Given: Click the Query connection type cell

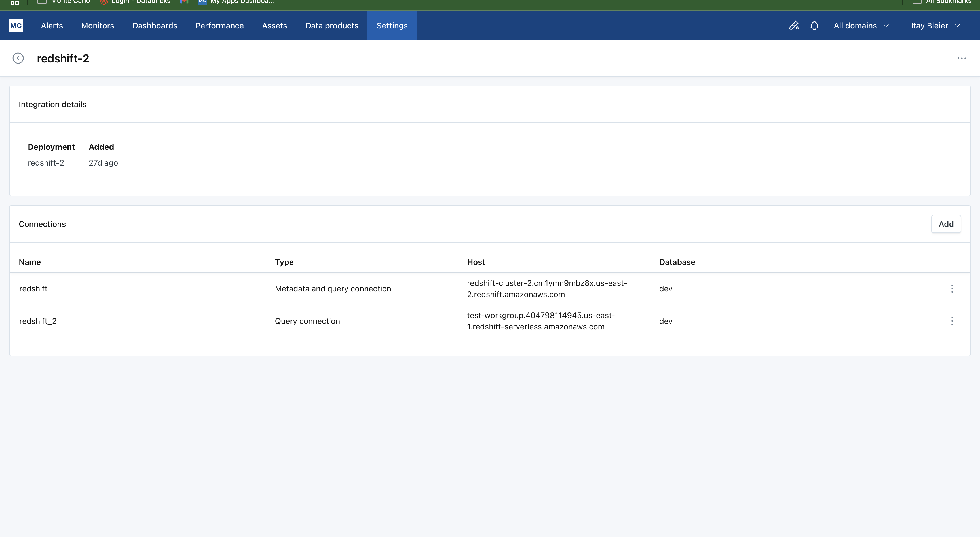Looking at the screenshot, I should click(307, 321).
